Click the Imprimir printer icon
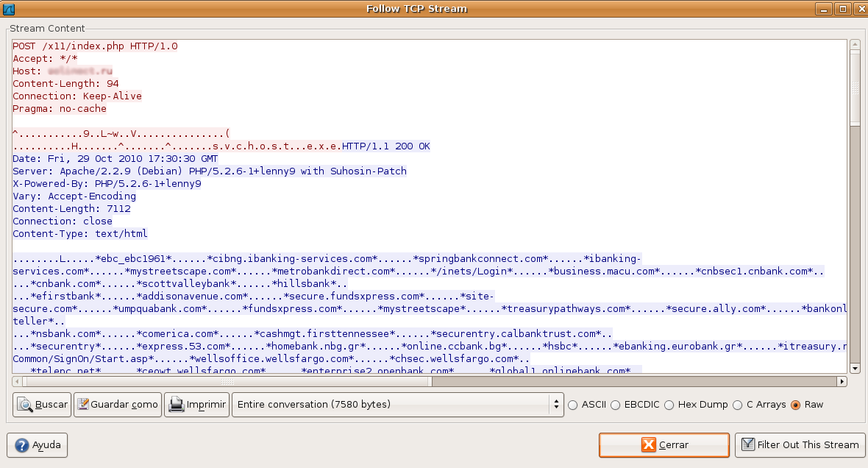The width and height of the screenshot is (868, 468). click(175, 405)
